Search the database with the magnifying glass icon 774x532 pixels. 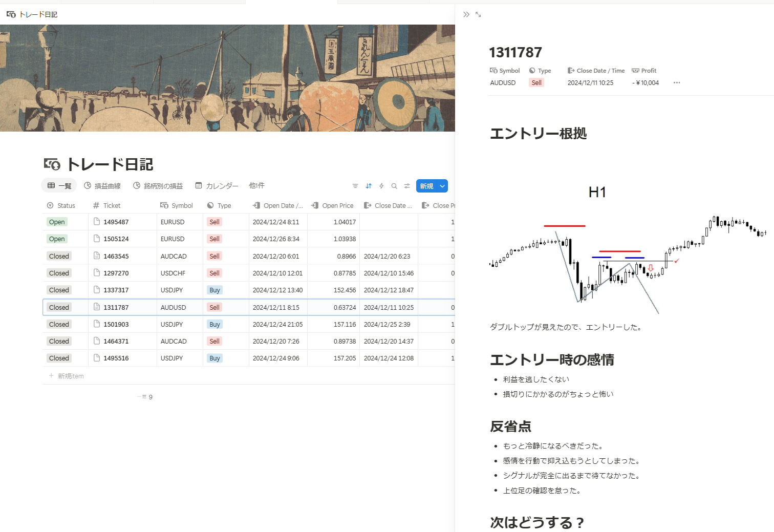(394, 186)
